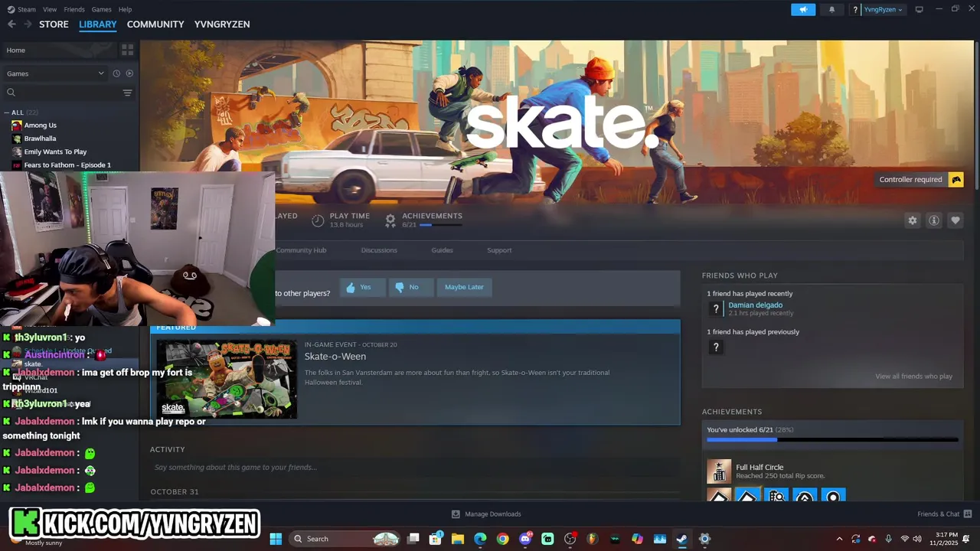Open the Support tab
The height and width of the screenshot is (551, 980).
[x=499, y=250]
